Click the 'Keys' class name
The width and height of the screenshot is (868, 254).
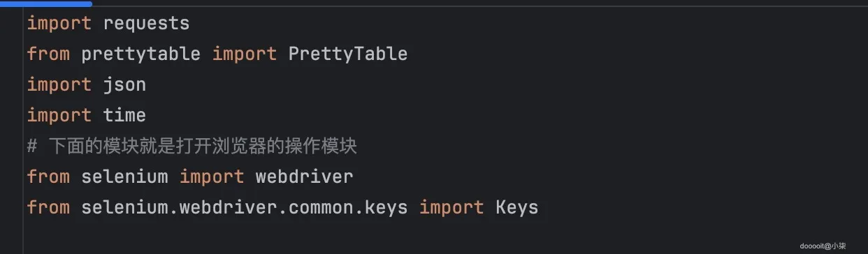[517, 207]
